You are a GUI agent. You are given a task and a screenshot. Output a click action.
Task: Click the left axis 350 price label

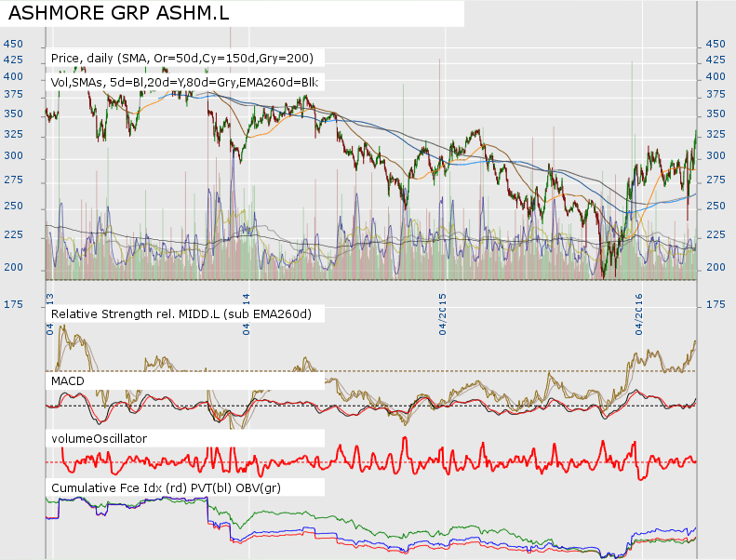tap(13, 113)
